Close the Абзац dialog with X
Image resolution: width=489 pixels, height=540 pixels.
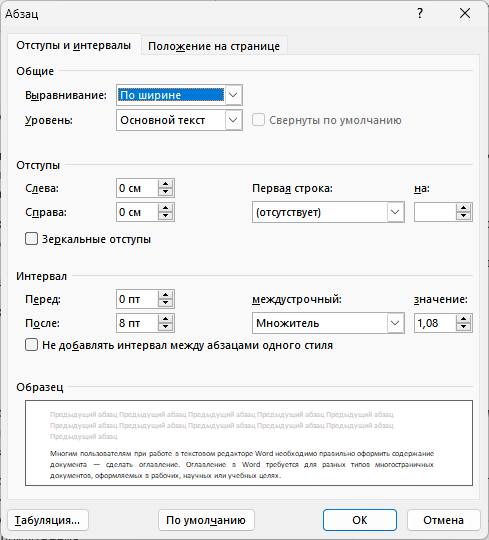point(465,13)
